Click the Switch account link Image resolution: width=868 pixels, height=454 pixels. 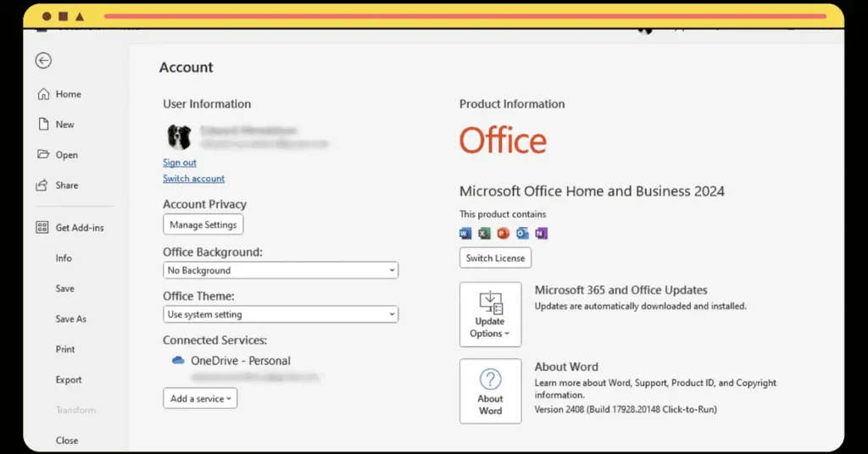194,179
